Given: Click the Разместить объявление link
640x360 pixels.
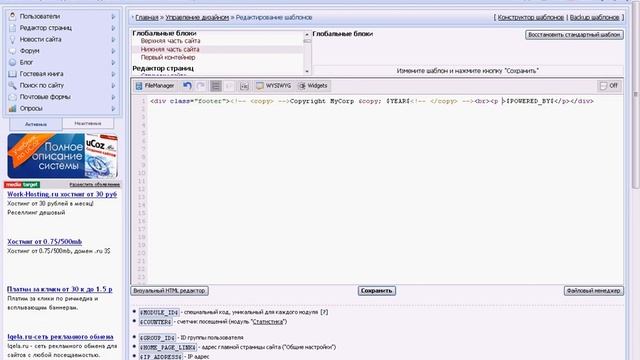Looking at the screenshot, I should click(x=94, y=184).
